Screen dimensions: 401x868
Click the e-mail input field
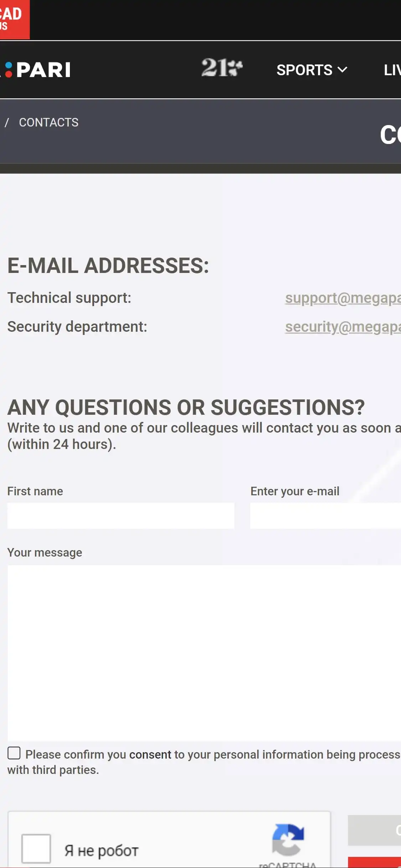(x=325, y=516)
